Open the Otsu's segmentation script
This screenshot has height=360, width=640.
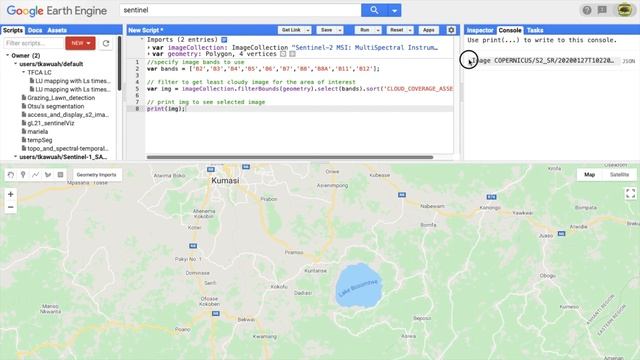pyautogui.click(x=56, y=106)
